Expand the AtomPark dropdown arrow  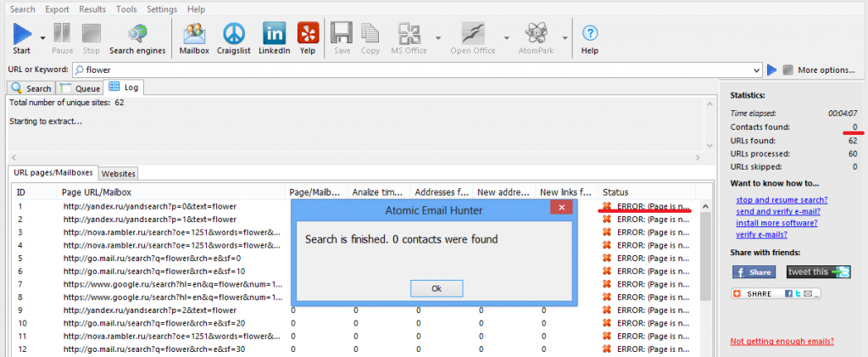[x=565, y=38]
